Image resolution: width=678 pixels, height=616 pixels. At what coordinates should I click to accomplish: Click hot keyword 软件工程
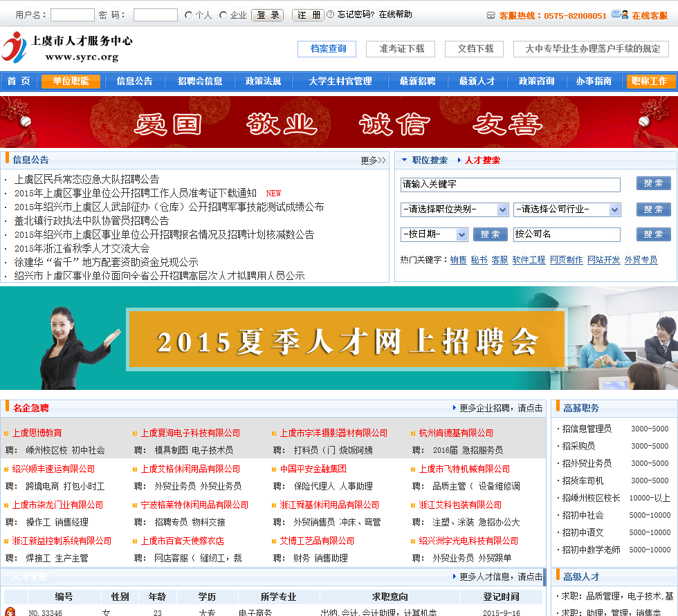[529, 260]
